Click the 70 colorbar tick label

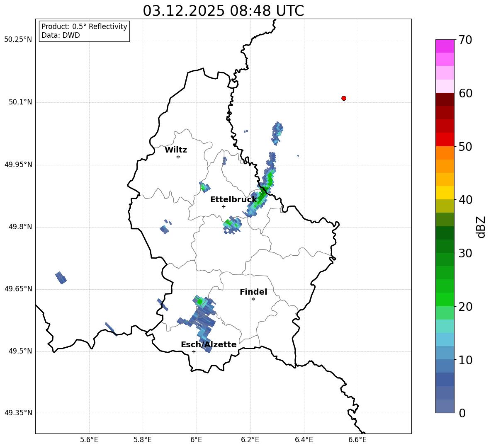click(x=465, y=40)
